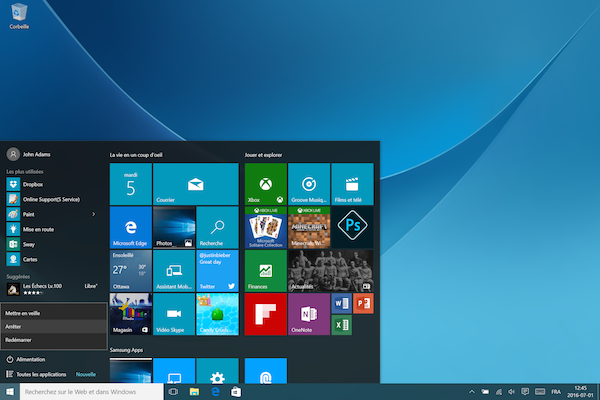Image resolution: width=600 pixels, height=400 pixels.
Task: Open the Magasin store tile
Action: click(x=130, y=314)
